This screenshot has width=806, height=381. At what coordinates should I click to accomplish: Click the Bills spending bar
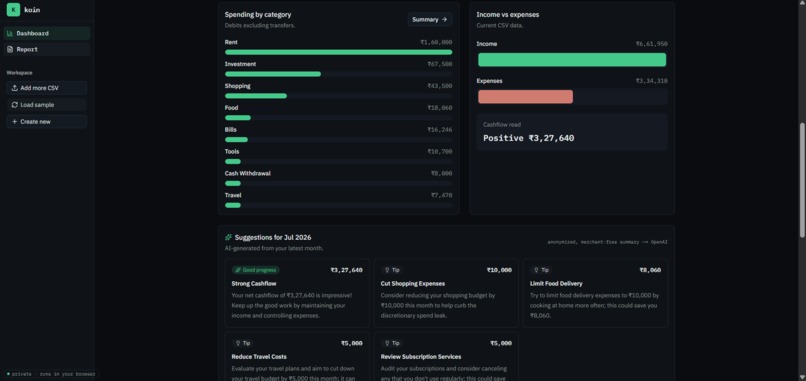236,139
